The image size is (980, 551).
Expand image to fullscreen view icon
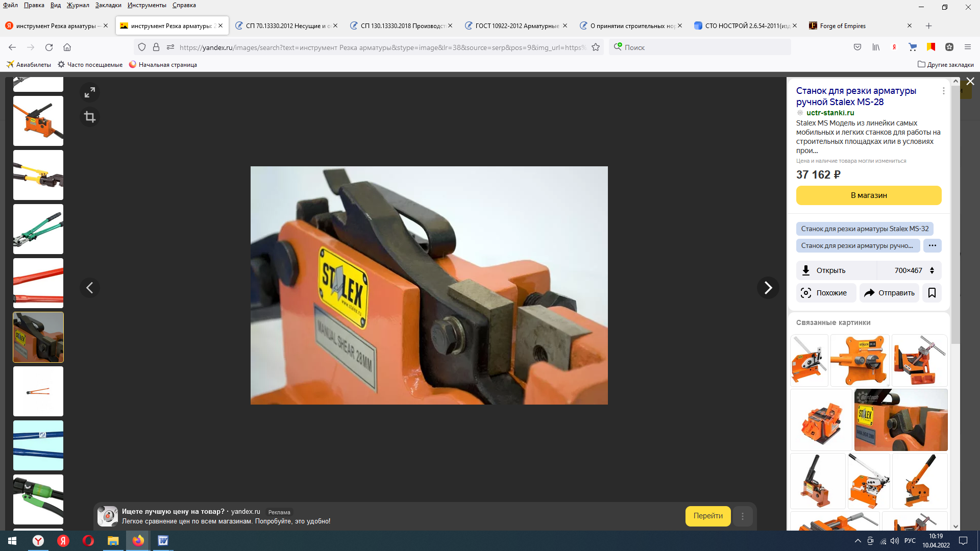click(90, 92)
